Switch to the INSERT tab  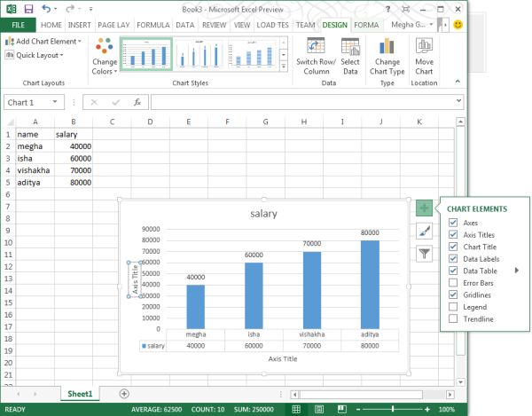click(80, 25)
